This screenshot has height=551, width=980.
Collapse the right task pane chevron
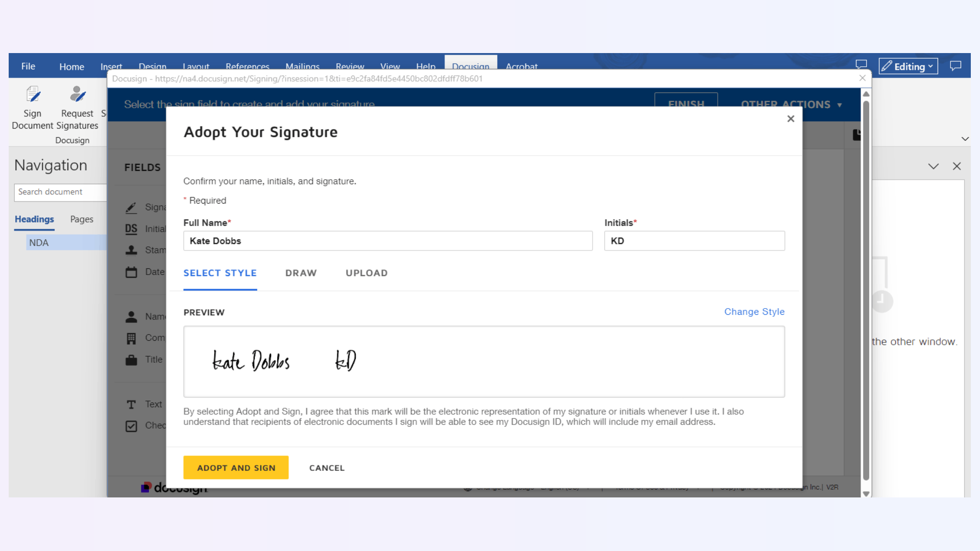tap(933, 166)
